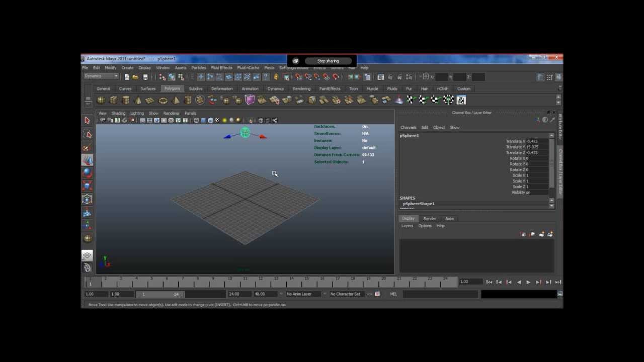
Task: Activate the Scale tool cube icon
Action: click(87, 186)
